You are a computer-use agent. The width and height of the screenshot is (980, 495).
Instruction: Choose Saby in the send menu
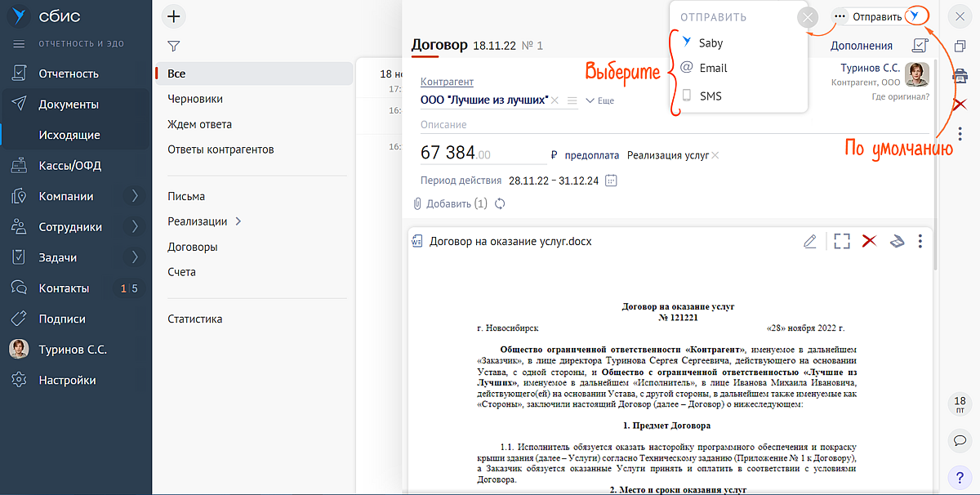coord(710,42)
